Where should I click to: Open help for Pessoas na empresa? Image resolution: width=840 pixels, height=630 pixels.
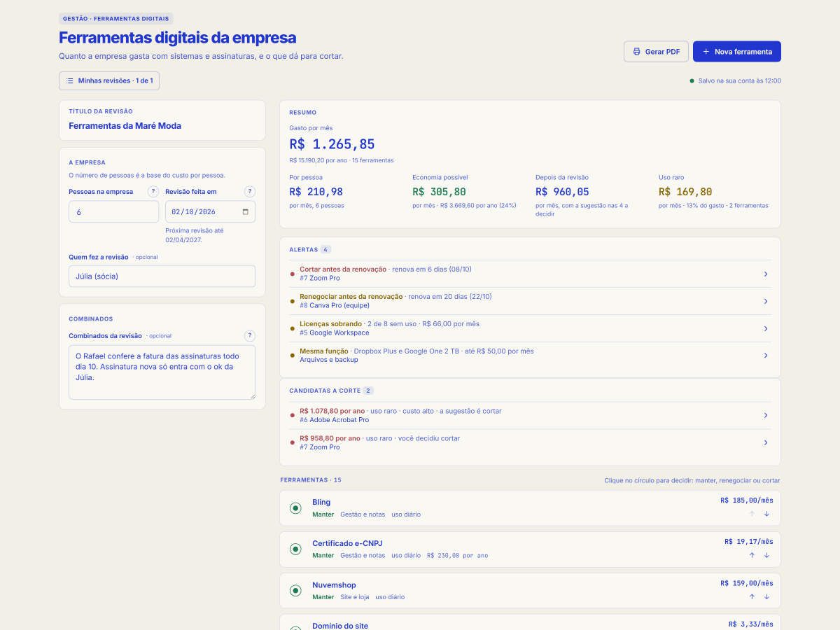(153, 192)
